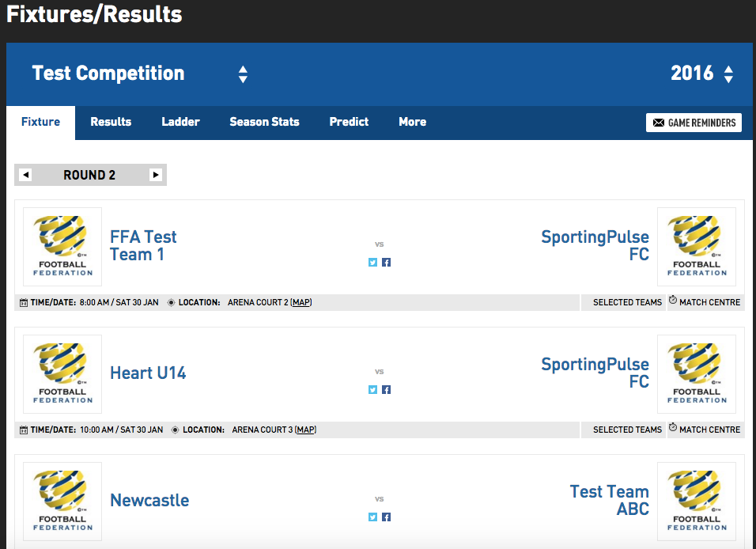Viewport: 756px width, 549px height.
Task: Go to previous round arrow
Action: click(x=25, y=175)
